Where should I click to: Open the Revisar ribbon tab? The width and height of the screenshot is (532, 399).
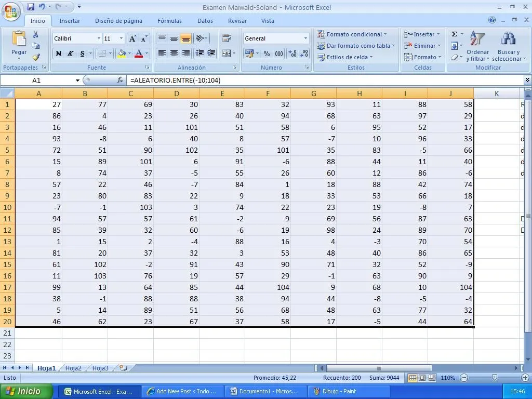coord(237,21)
